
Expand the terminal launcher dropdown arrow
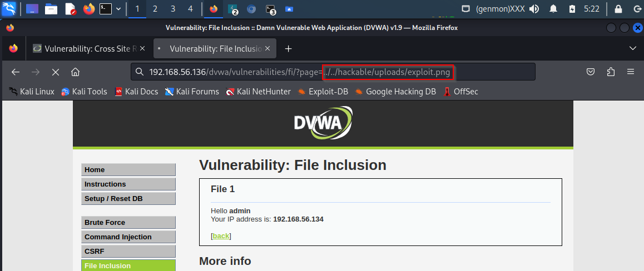point(118,9)
